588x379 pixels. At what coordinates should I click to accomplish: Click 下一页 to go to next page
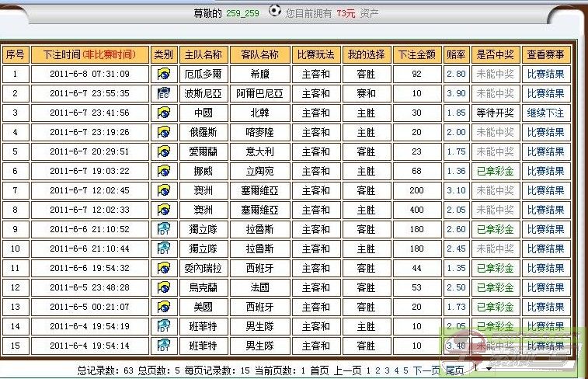(426, 370)
